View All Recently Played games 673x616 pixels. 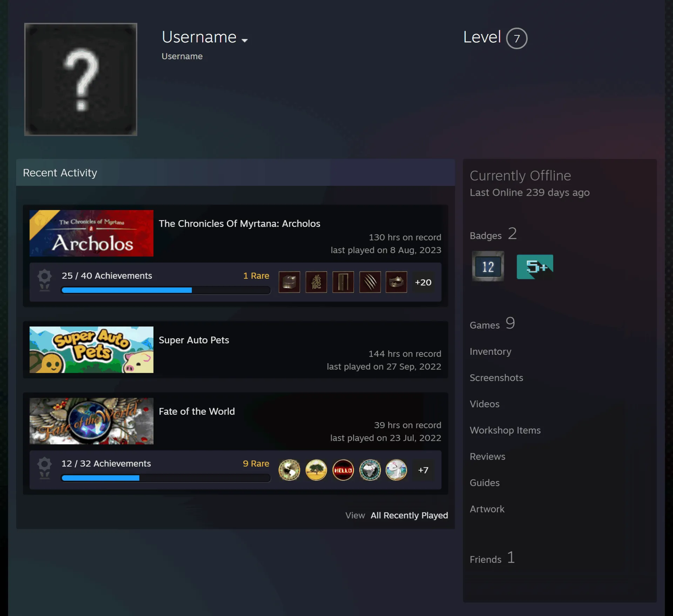pyautogui.click(x=409, y=515)
